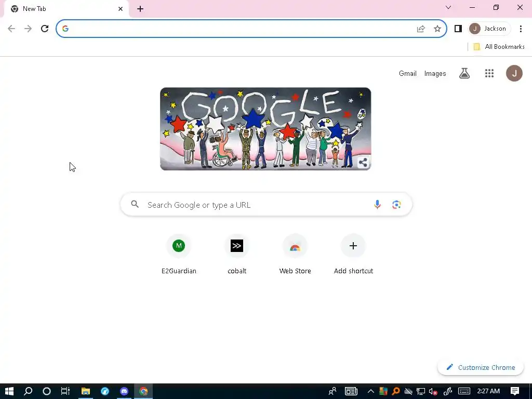Open the Gmail link
This screenshot has width=532, height=399.
[407, 73]
